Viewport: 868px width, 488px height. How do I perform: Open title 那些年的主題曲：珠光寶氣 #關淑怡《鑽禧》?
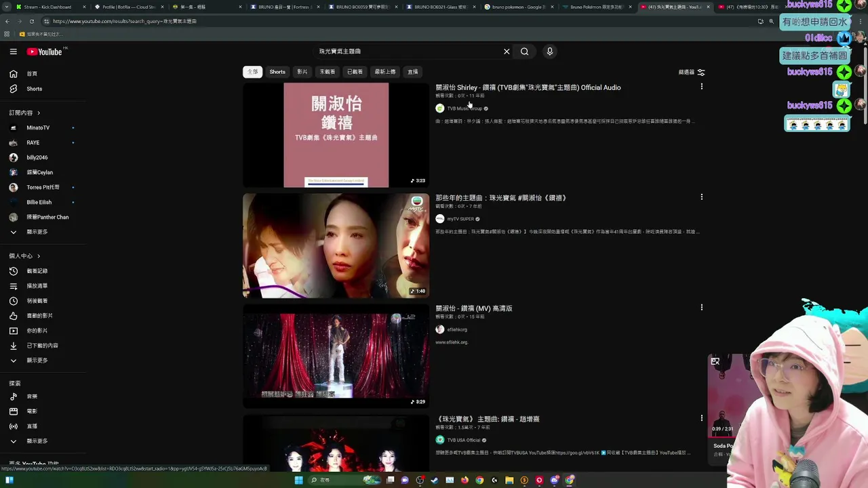pyautogui.click(x=500, y=198)
